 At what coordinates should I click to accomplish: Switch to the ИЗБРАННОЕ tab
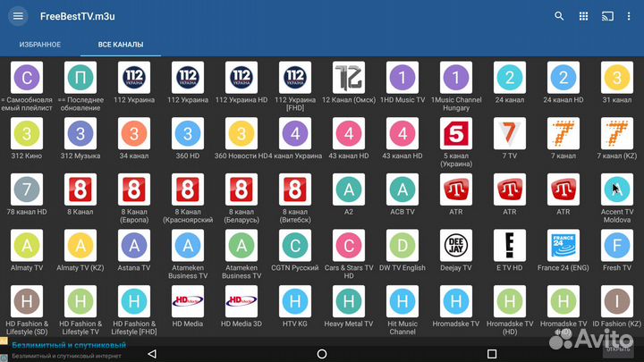[39, 45]
